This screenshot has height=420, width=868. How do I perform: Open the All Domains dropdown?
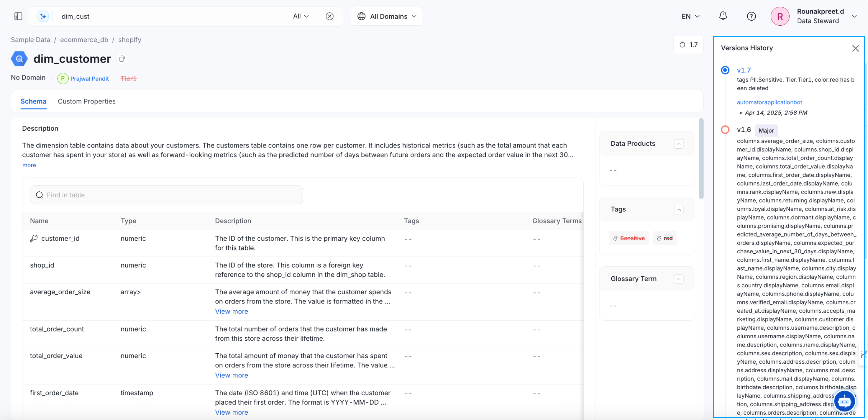386,16
